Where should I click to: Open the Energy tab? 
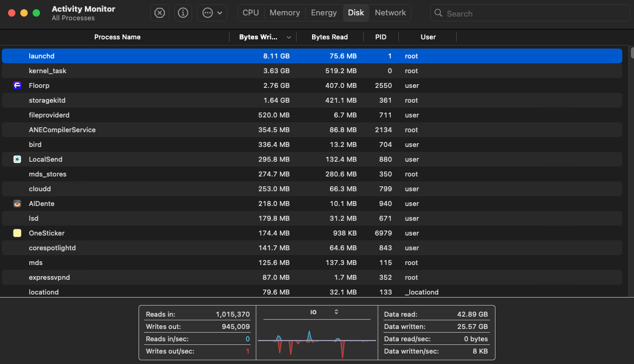click(324, 13)
